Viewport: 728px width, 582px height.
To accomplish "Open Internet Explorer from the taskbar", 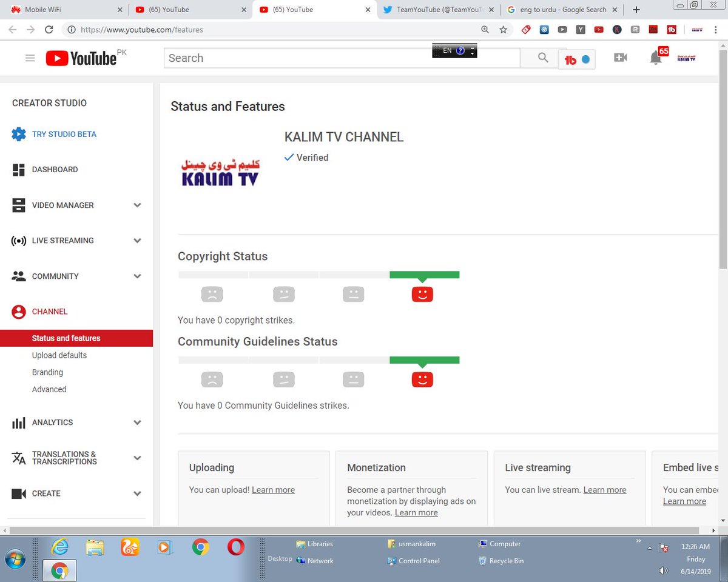I will pyautogui.click(x=59, y=547).
